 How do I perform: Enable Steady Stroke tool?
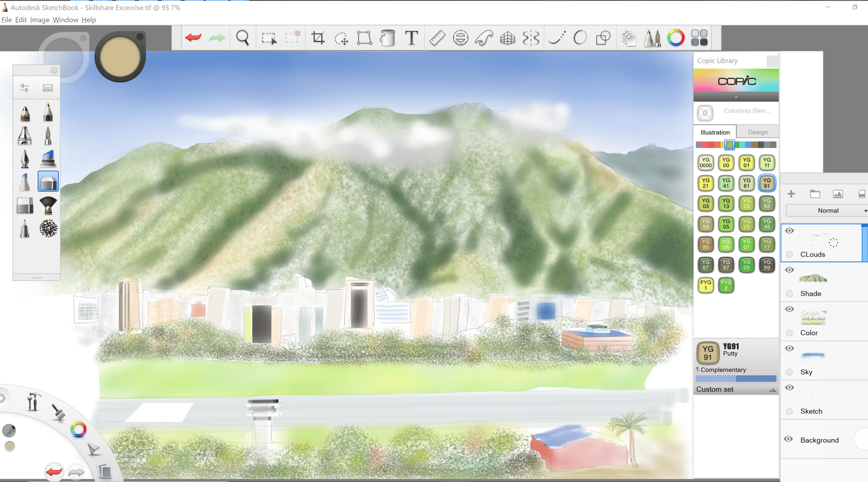557,38
